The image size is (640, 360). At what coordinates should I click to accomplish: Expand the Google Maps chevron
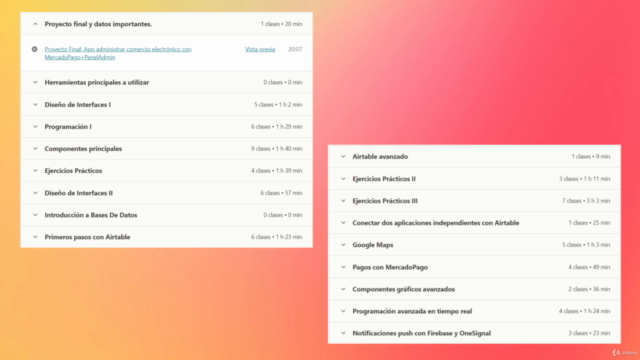343,245
